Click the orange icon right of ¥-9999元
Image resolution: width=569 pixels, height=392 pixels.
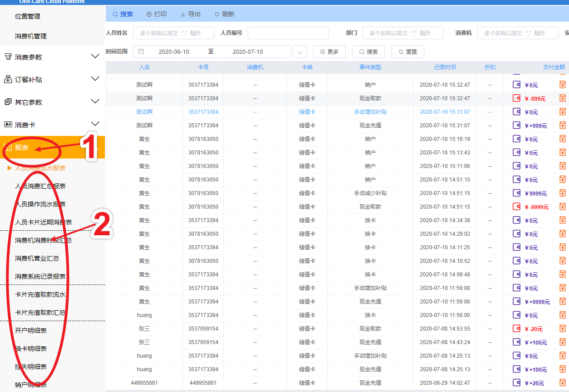tap(563, 206)
